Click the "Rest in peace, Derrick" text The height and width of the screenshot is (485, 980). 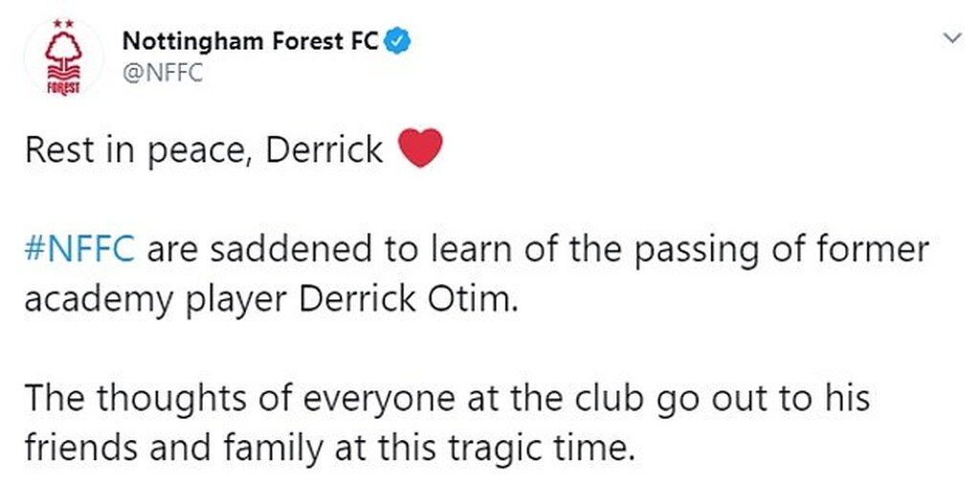point(204,150)
